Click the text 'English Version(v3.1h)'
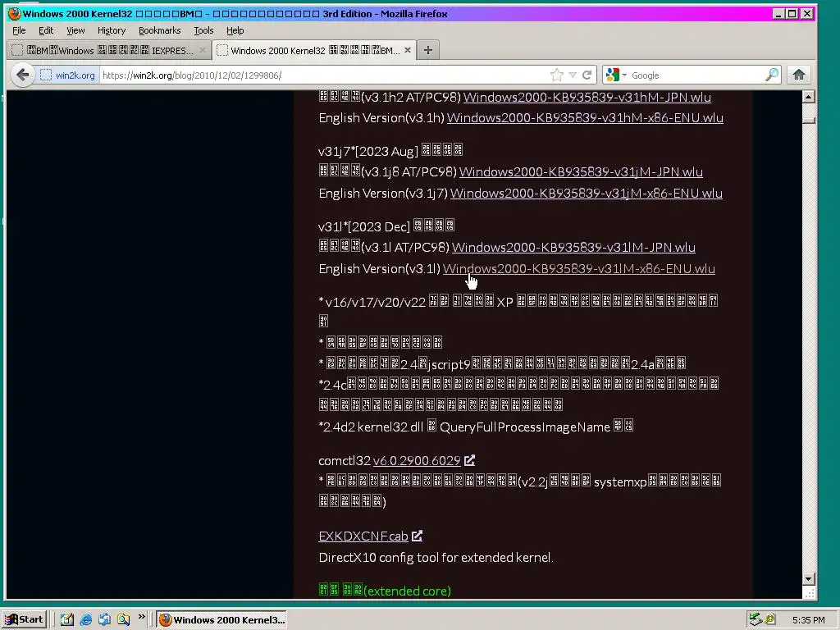The height and width of the screenshot is (630, 840). tap(381, 118)
